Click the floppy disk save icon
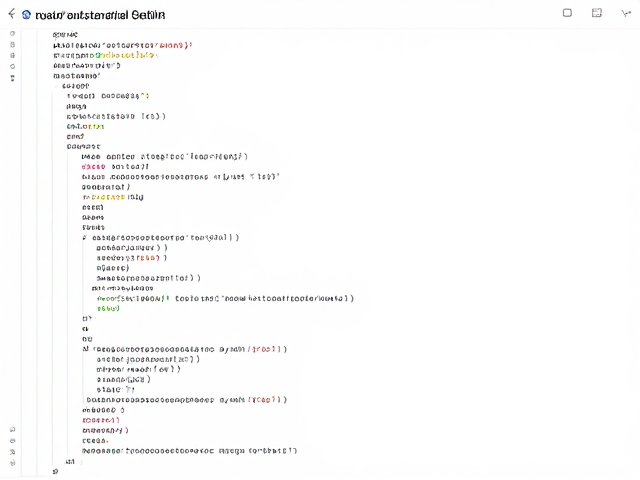The width and height of the screenshot is (640, 480). pos(597,13)
